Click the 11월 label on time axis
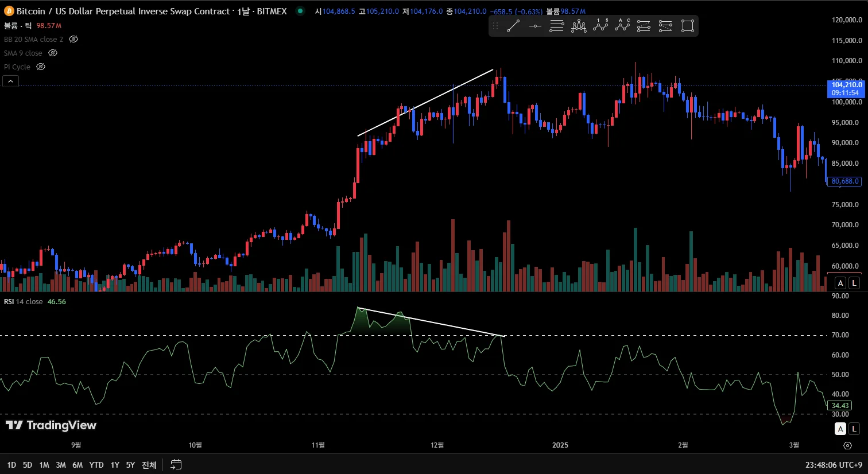Image resolution: width=868 pixels, height=474 pixels. coord(318,445)
